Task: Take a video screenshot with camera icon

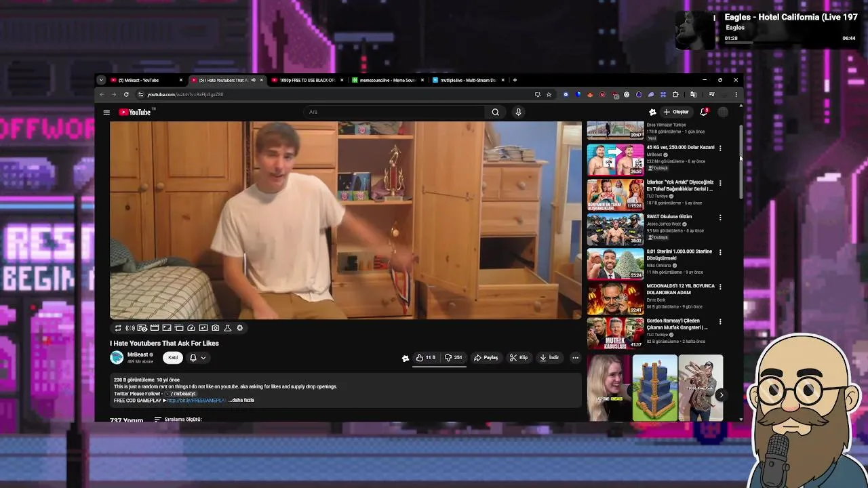Action: tap(216, 328)
